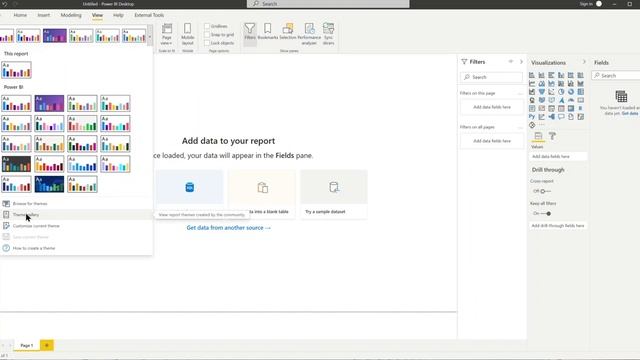Switch to the Format paint roller tab

click(552, 136)
